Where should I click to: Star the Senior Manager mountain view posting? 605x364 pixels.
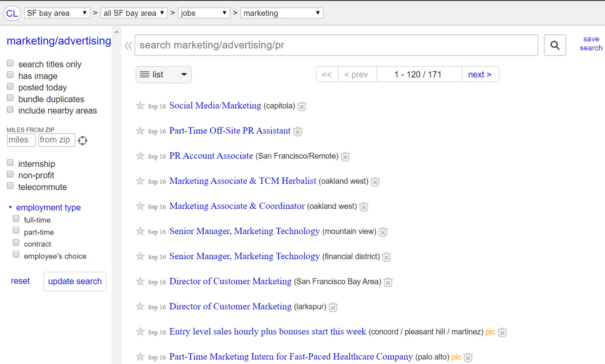[140, 231]
